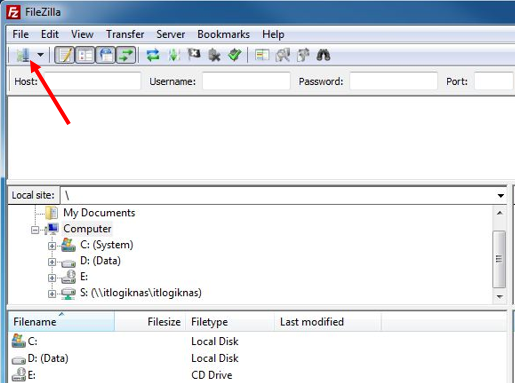Sort by the Last modified column header
The height and width of the screenshot is (383, 515).
pos(328,322)
